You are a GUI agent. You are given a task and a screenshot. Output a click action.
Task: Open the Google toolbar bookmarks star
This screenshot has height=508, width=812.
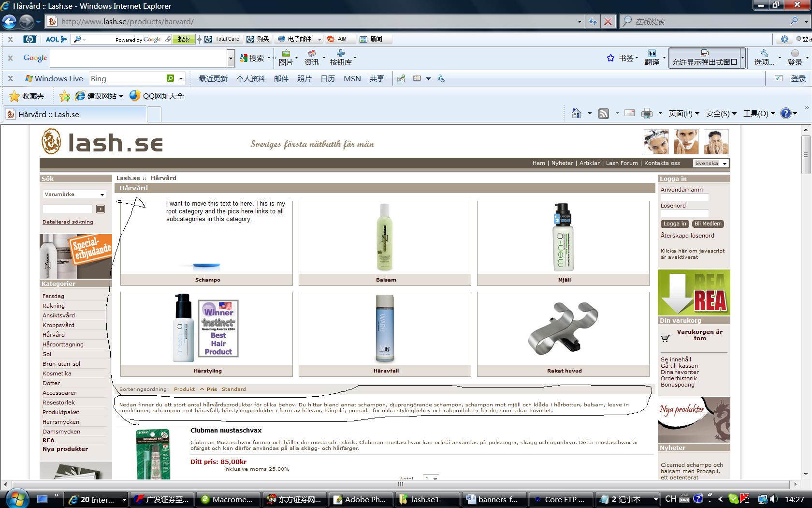(x=610, y=58)
